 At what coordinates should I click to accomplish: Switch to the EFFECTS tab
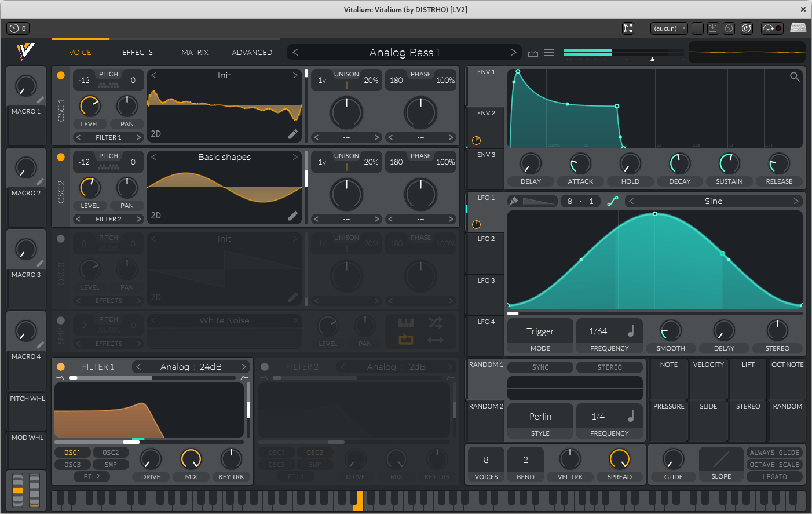pyautogui.click(x=138, y=52)
